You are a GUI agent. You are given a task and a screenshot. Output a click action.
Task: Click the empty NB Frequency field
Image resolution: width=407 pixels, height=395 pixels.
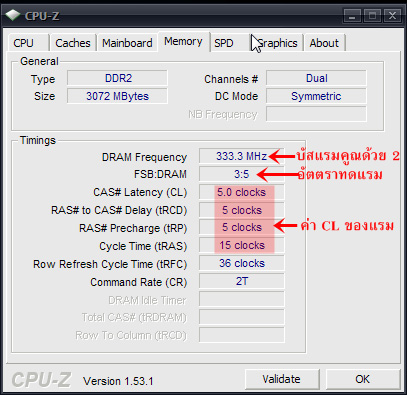[316, 114]
